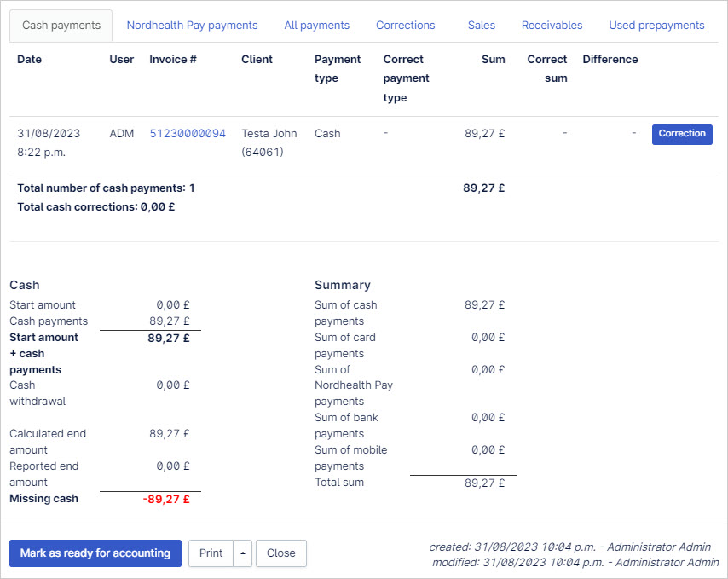Viewport: 728px width, 579px height.
Task: Click the created timestamp text
Action: 569,547
